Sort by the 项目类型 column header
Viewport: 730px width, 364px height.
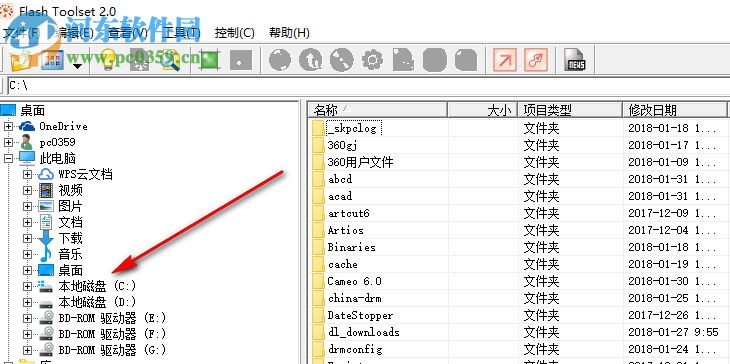[570, 110]
